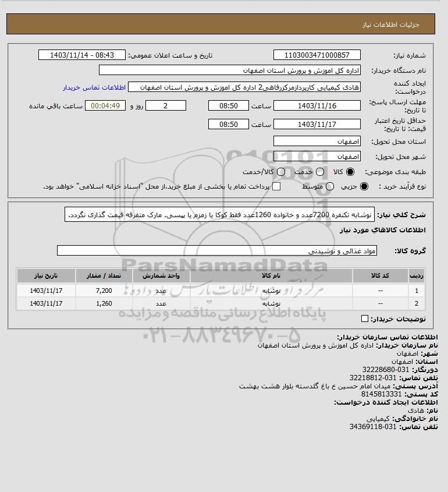This screenshot has width=448, height=492.
Task: Click the delivery city field اصفهان
Action: [x=317, y=156]
